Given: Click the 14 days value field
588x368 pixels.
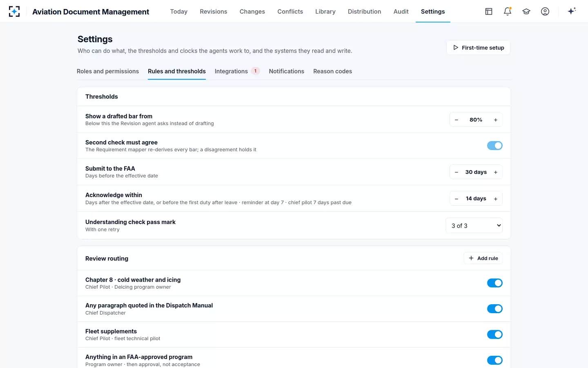Looking at the screenshot, I should click(476, 199).
